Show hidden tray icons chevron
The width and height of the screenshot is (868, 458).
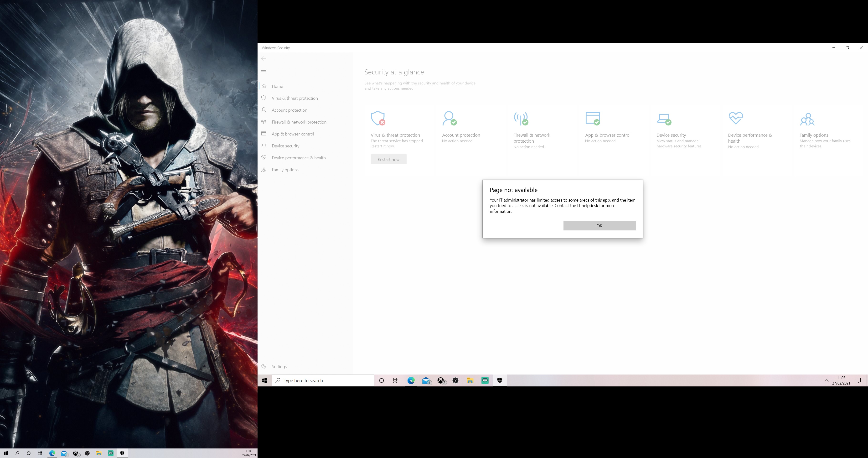pyautogui.click(x=827, y=380)
